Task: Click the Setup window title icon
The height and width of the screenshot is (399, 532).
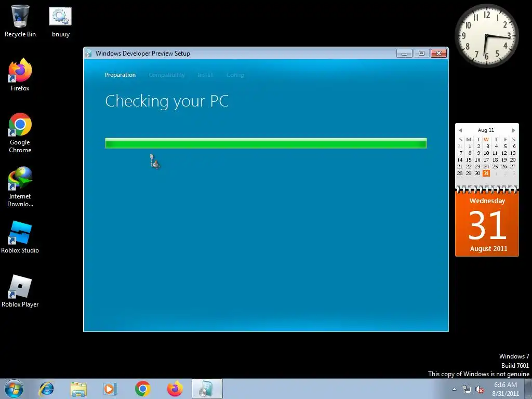Action: (89, 54)
